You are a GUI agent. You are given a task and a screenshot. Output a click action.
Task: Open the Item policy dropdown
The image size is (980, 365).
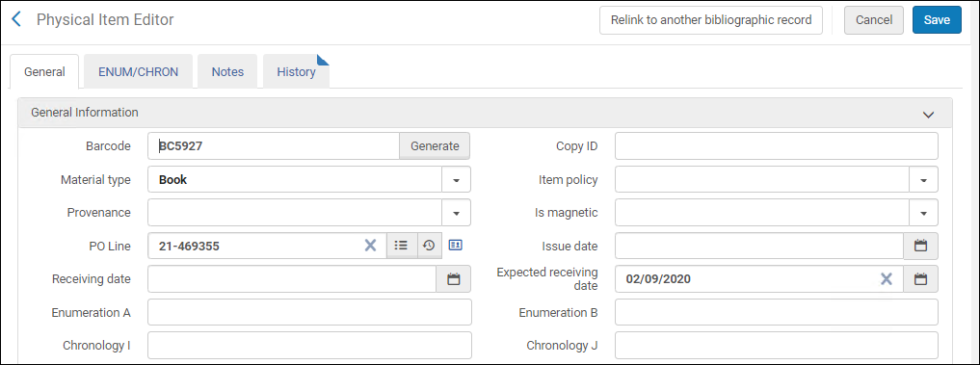coord(924,179)
